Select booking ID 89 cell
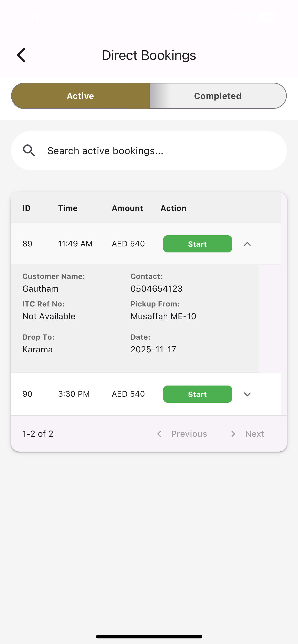This screenshot has height=644, width=298. coord(27,244)
